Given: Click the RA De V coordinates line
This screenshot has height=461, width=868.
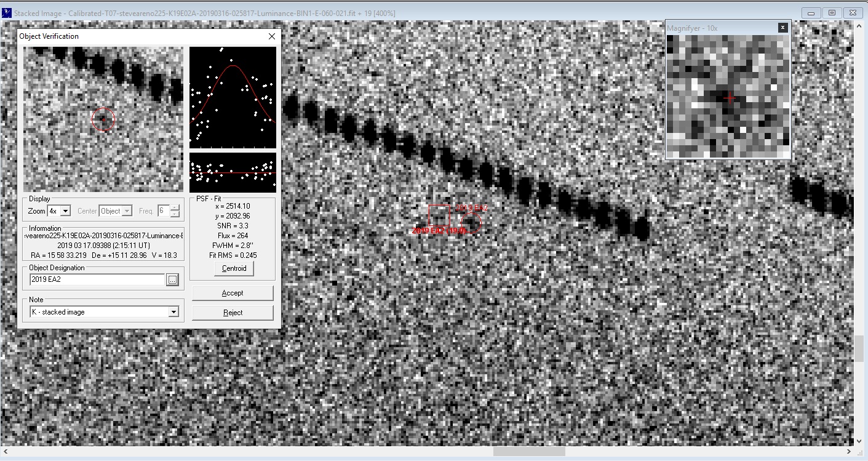Looking at the screenshot, I should [x=103, y=255].
